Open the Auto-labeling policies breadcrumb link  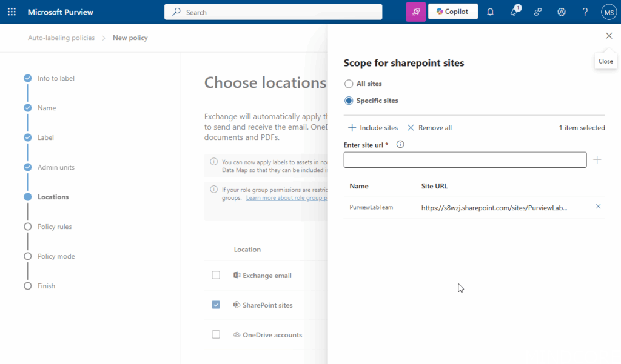pyautogui.click(x=61, y=38)
